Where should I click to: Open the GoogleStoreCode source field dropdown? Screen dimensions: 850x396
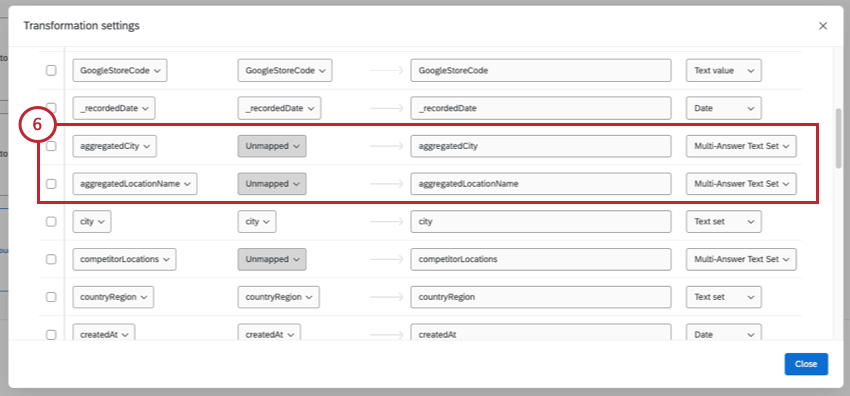pos(120,70)
